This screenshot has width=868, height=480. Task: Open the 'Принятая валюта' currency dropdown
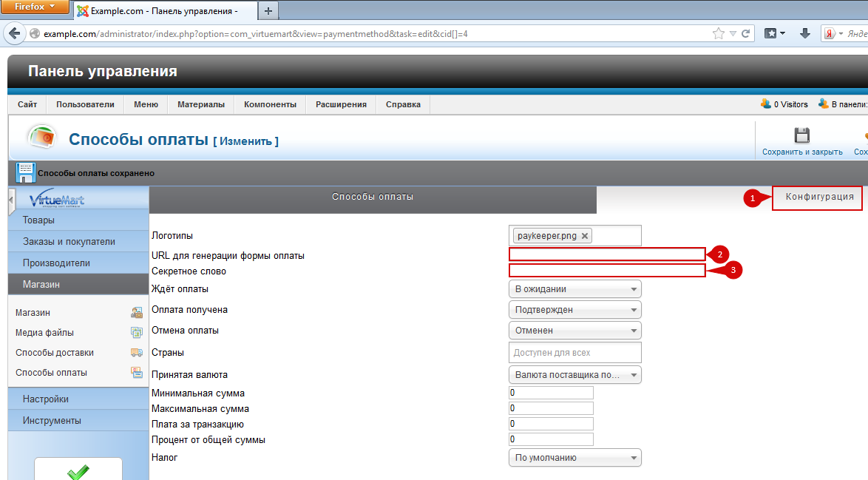[x=574, y=375]
